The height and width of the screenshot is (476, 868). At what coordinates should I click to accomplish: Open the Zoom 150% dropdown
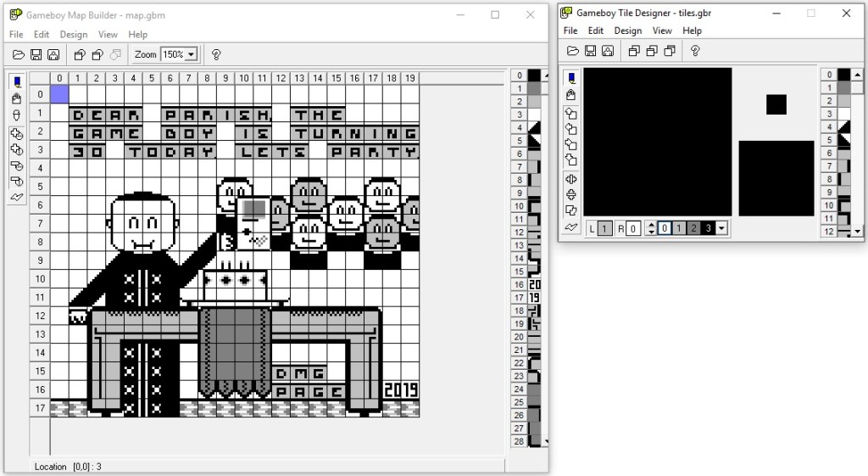coord(191,54)
